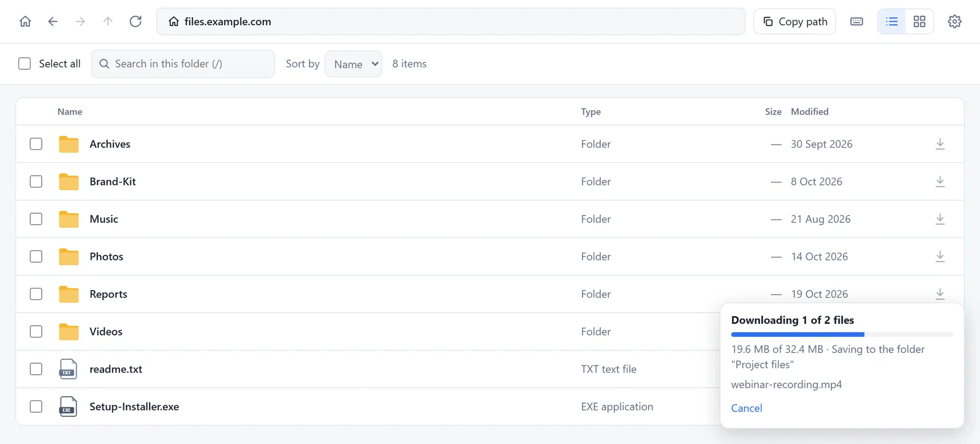
Task: Click the Downloading 1 of 2 files title
Action: tap(793, 320)
